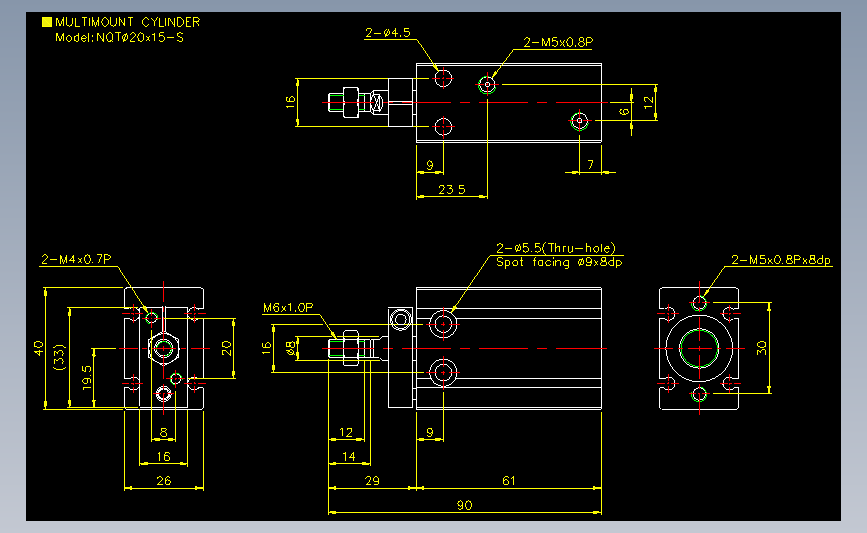Viewport: 867px width, 533px height.
Task: Click the '19.5' dimension in the left view
Action: tap(87, 378)
